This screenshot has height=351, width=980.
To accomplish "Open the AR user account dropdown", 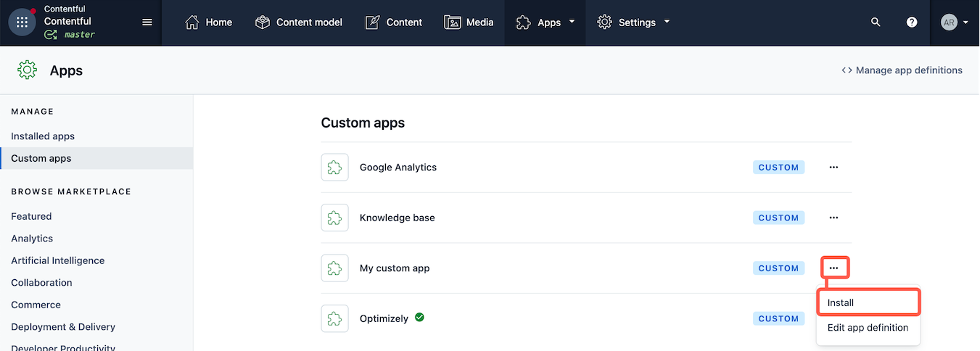I will click(x=955, y=22).
